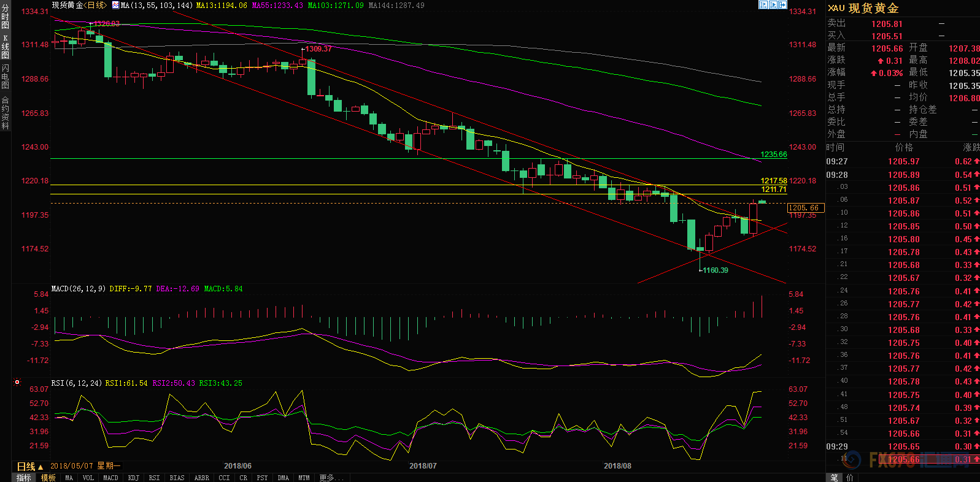The width and height of the screenshot is (980, 482).
Task: Click the red circle icon beside RSI panel
Action: 17,382
